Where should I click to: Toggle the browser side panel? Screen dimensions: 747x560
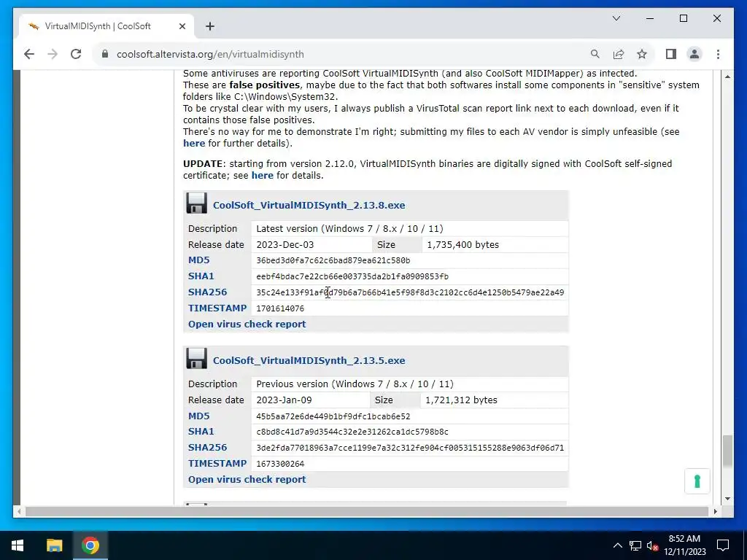[x=671, y=54]
